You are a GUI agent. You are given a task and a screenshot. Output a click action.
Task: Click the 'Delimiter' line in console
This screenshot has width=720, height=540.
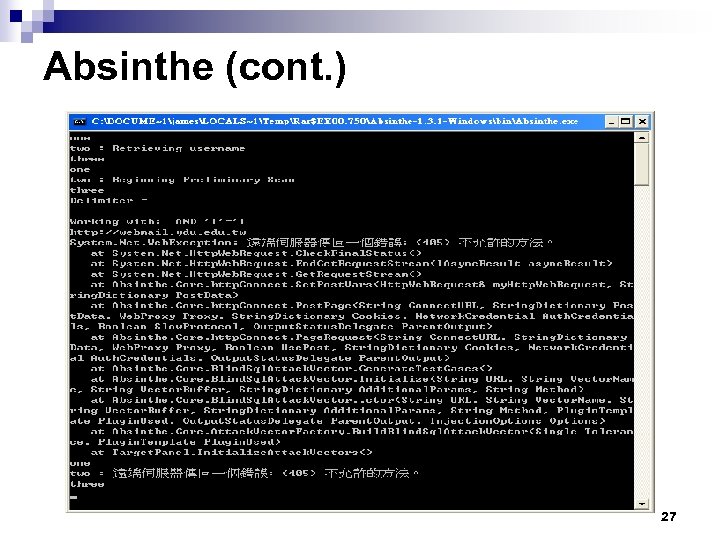click(x=109, y=201)
